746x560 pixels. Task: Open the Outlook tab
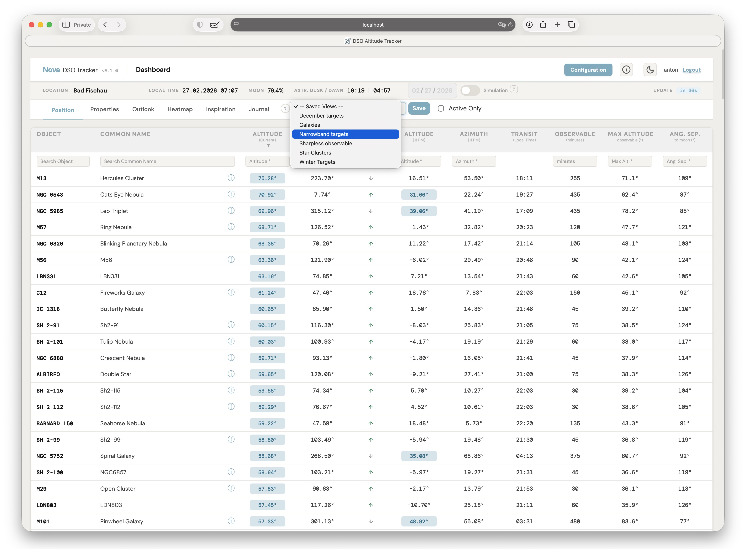143,109
